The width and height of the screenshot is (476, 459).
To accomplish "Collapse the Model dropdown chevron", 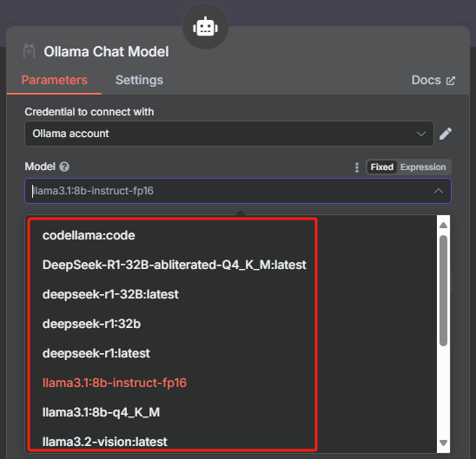I will click(x=439, y=191).
